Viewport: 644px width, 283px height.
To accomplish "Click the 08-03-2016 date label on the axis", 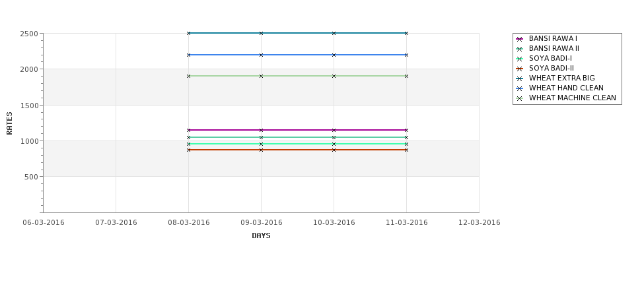I will pyautogui.click(x=189, y=223).
